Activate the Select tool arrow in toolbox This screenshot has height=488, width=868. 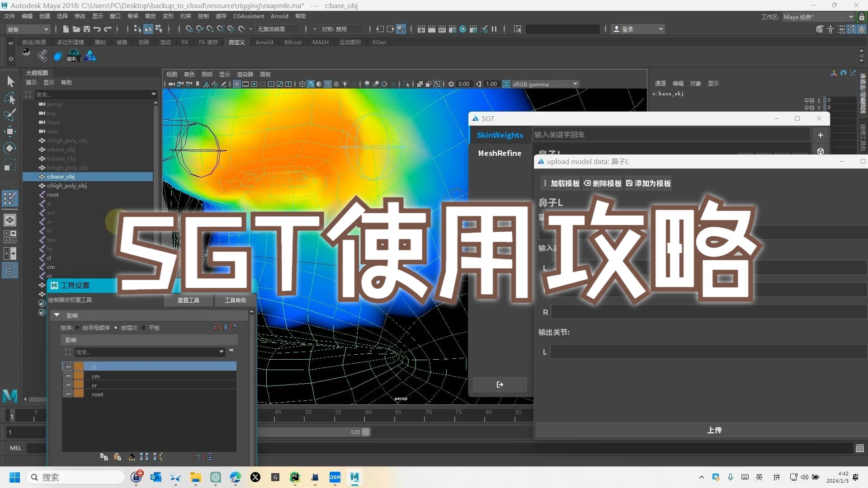coord(10,82)
